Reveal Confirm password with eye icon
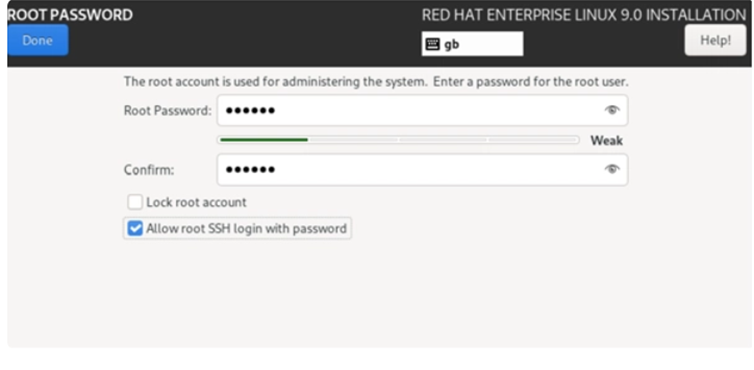754x370 pixels. [x=612, y=169]
